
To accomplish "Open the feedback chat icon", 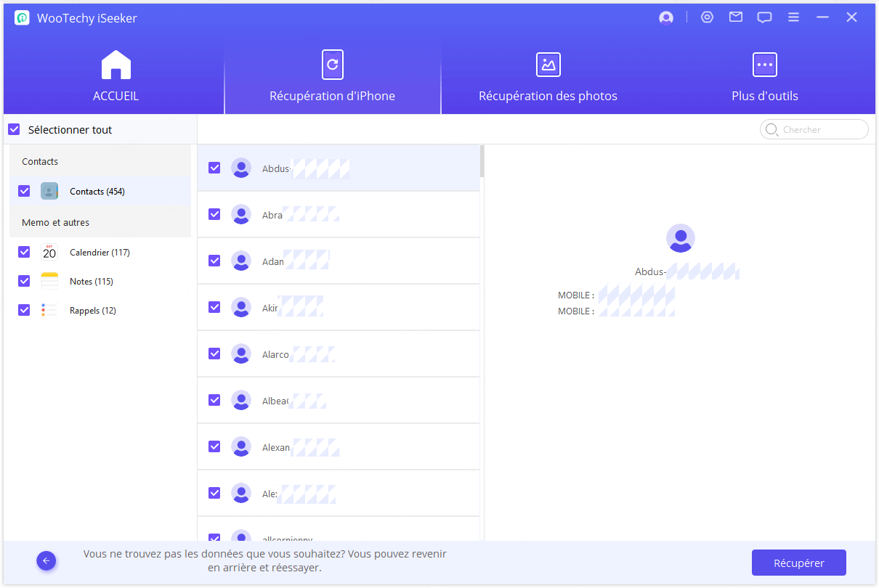I will pyautogui.click(x=764, y=18).
